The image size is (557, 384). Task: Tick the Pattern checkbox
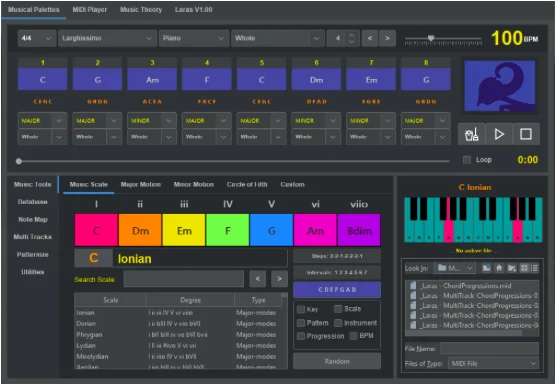click(x=301, y=323)
